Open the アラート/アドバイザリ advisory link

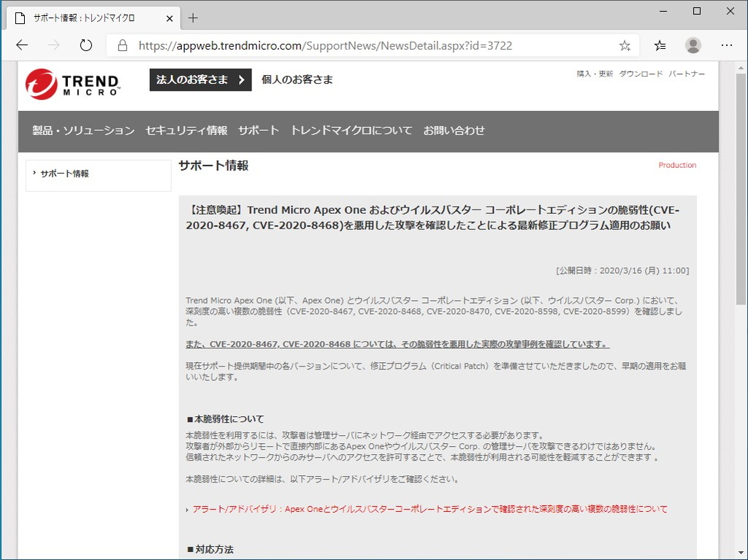point(430,510)
